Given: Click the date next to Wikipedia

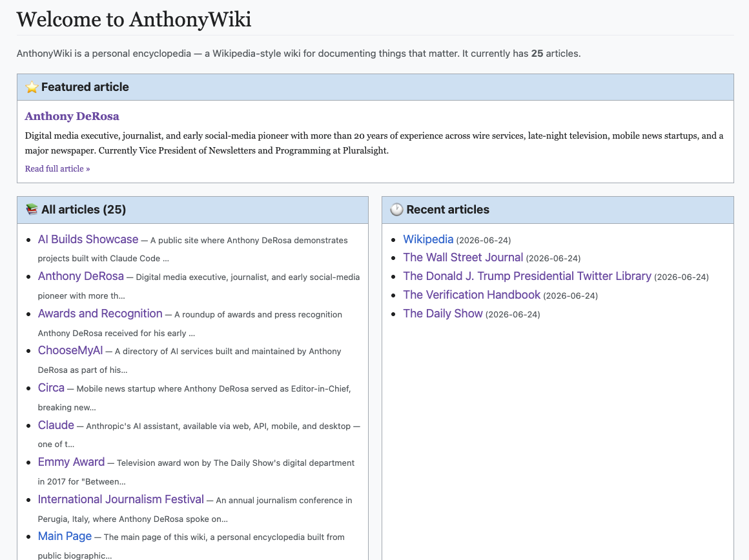Looking at the screenshot, I should pos(484,240).
